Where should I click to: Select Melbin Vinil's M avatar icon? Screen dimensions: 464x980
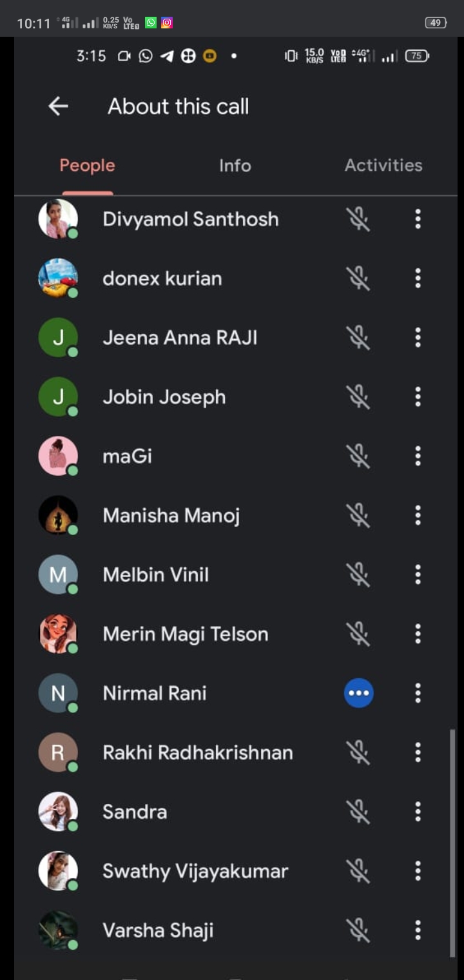(58, 575)
